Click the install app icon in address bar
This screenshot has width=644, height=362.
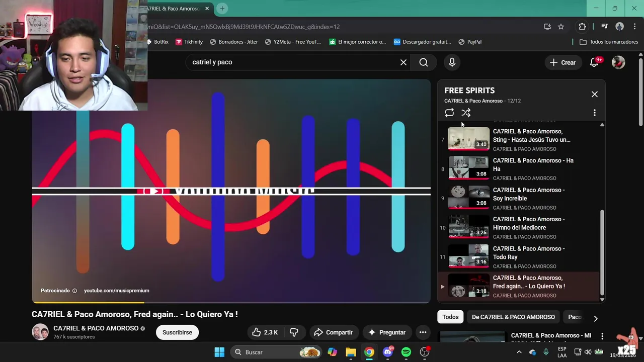click(x=547, y=27)
